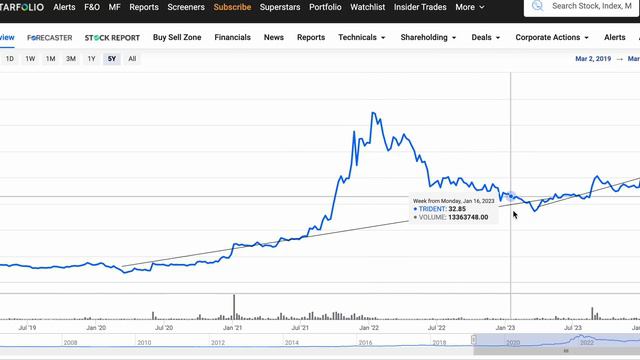Click the Mar 2, 2019 start date
Screen dimensions: 640x360
coord(593,59)
